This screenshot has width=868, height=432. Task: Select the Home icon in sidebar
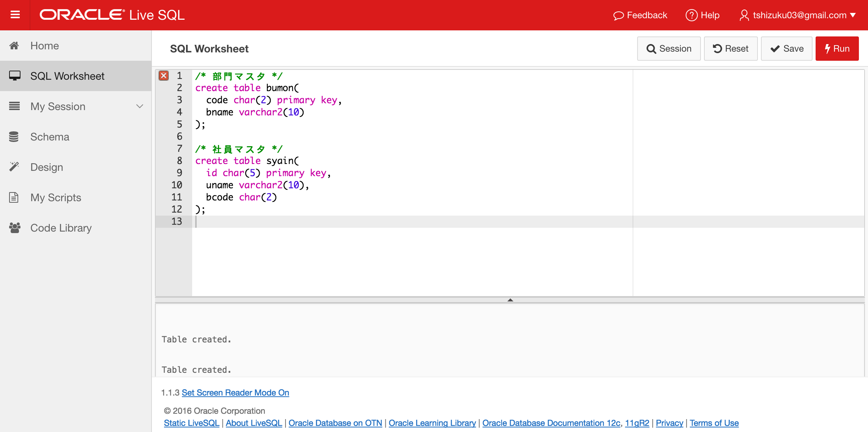point(14,45)
